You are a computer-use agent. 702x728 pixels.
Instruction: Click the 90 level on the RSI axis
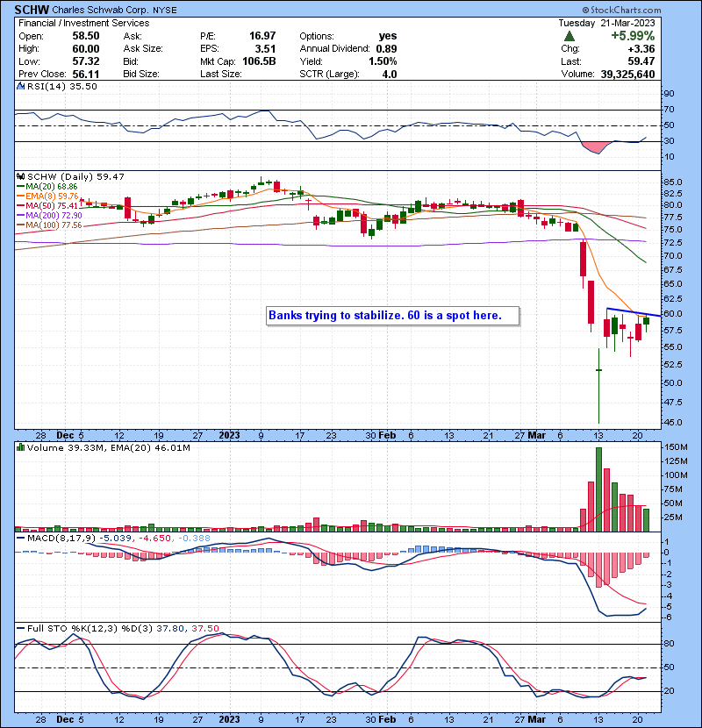tap(669, 94)
